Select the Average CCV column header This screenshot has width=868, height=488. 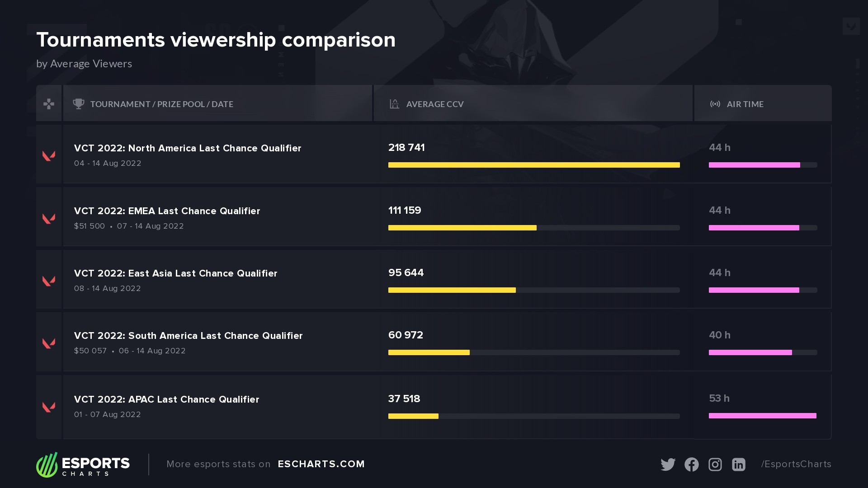pyautogui.click(x=434, y=104)
